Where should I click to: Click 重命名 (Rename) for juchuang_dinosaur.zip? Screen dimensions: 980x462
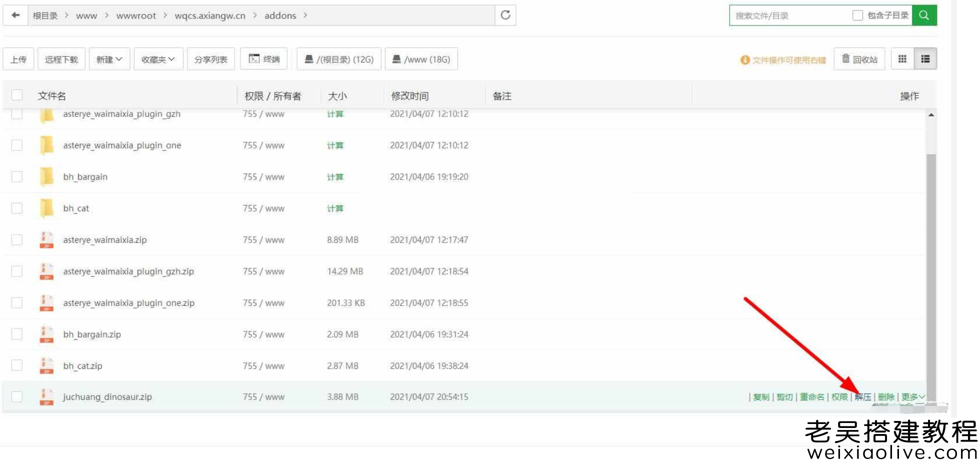812,397
